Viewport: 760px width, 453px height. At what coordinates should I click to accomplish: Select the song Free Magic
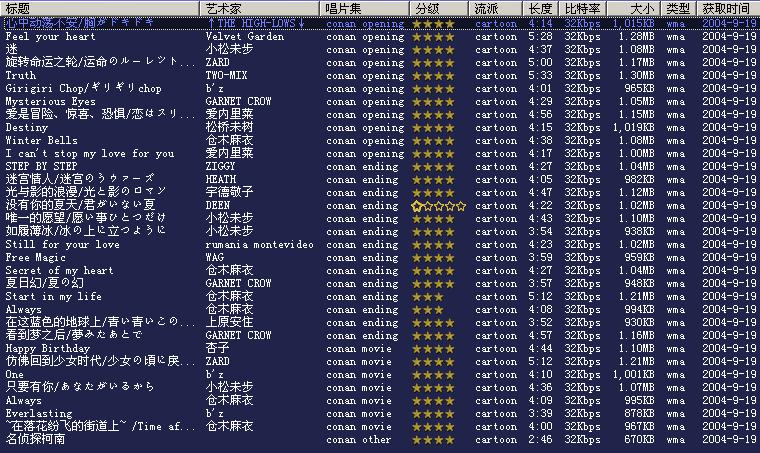(x=35, y=258)
